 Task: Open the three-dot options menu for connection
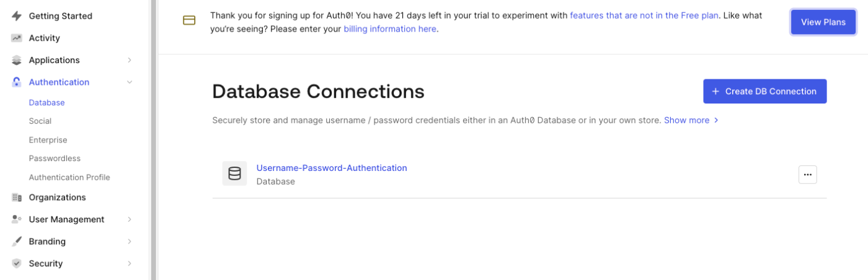coord(807,175)
